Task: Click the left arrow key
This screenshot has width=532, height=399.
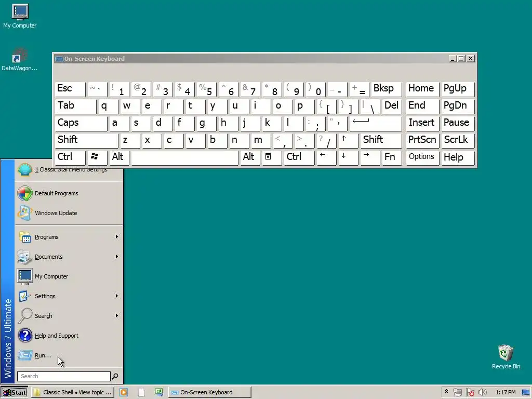Action: pyautogui.click(x=326, y=157)
